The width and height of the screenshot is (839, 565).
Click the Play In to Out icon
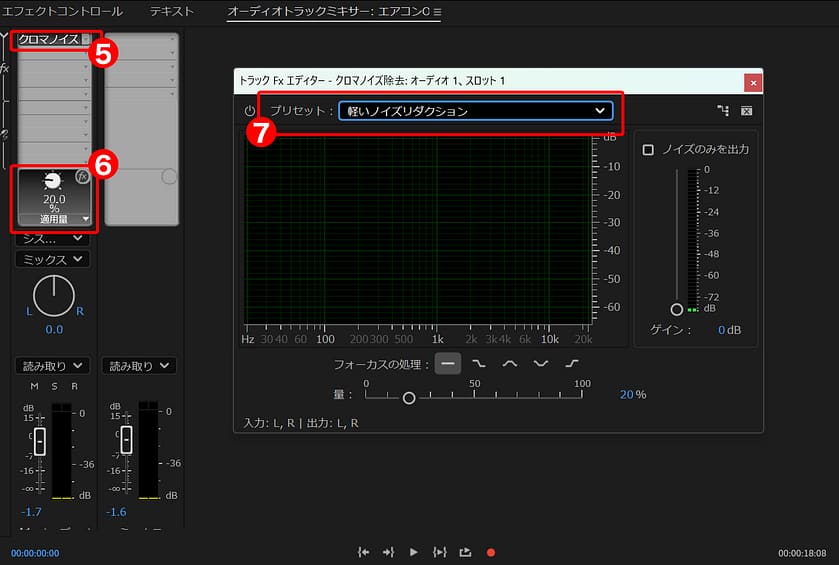coord(439,552)
